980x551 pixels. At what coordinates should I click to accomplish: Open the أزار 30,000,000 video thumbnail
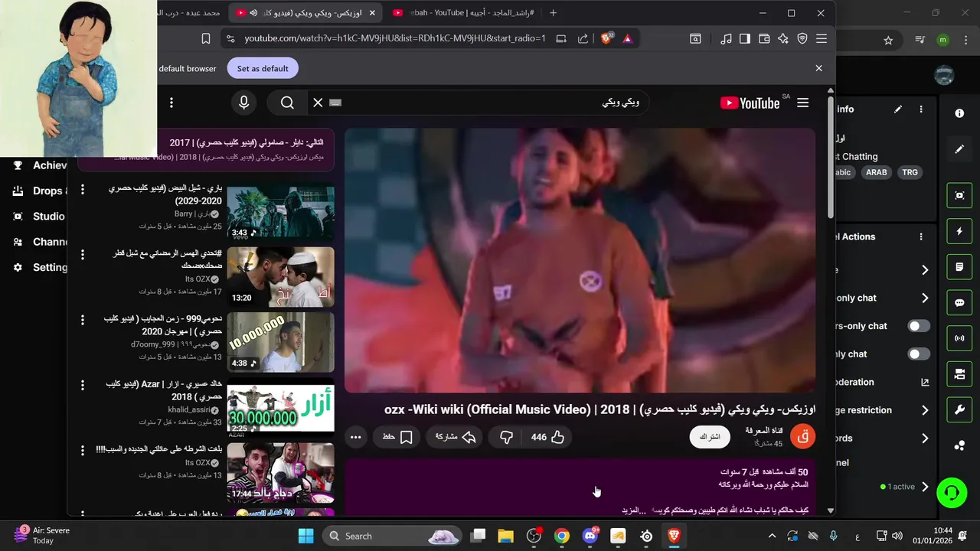coord(280,407)
